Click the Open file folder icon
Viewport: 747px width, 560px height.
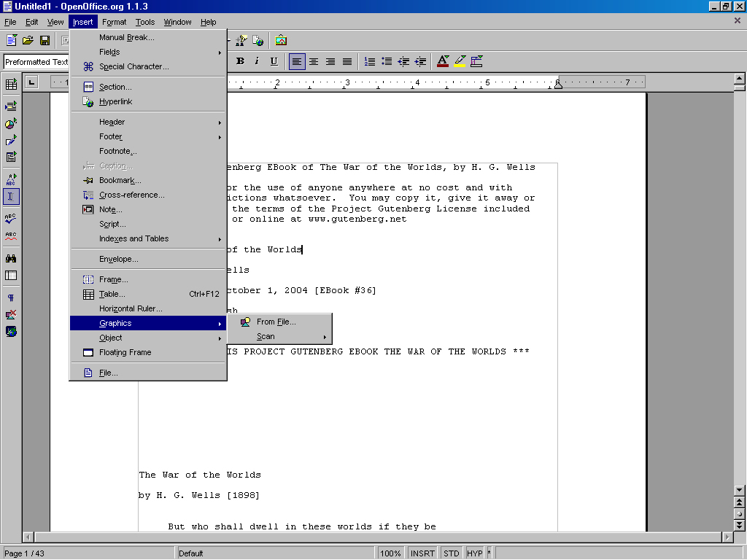pyautogui.click(x=28, y=40)
